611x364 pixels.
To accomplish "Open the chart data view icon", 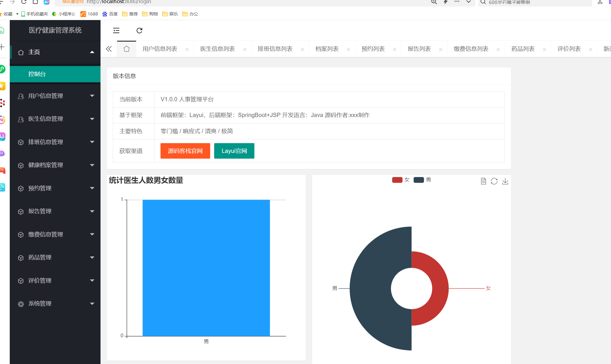I will pos(483,181).
